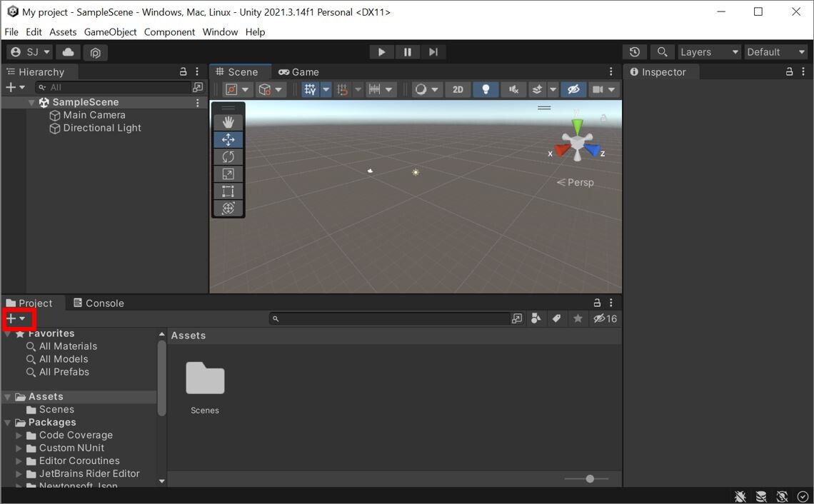Toggle 2D view mode
This screenshot has height=504, width=814.
coord(458,89)
